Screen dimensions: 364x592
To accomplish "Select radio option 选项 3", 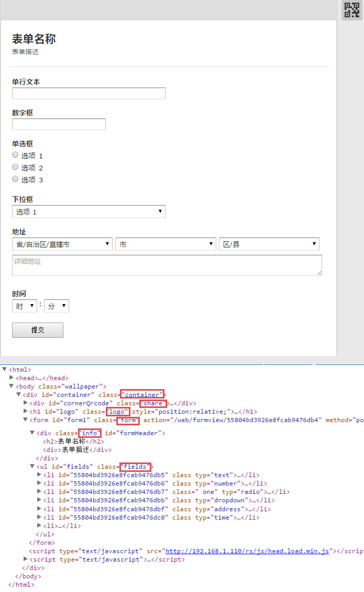I will pos(15,179).
